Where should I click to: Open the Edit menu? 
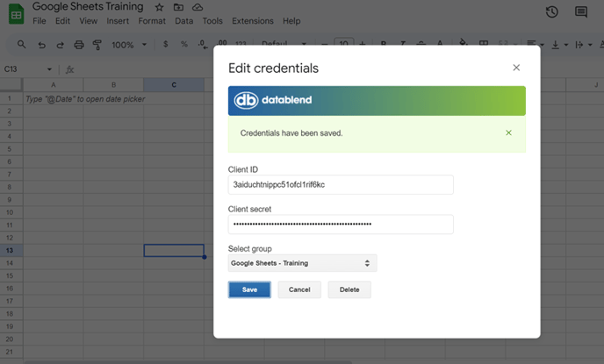click(63, 21)
